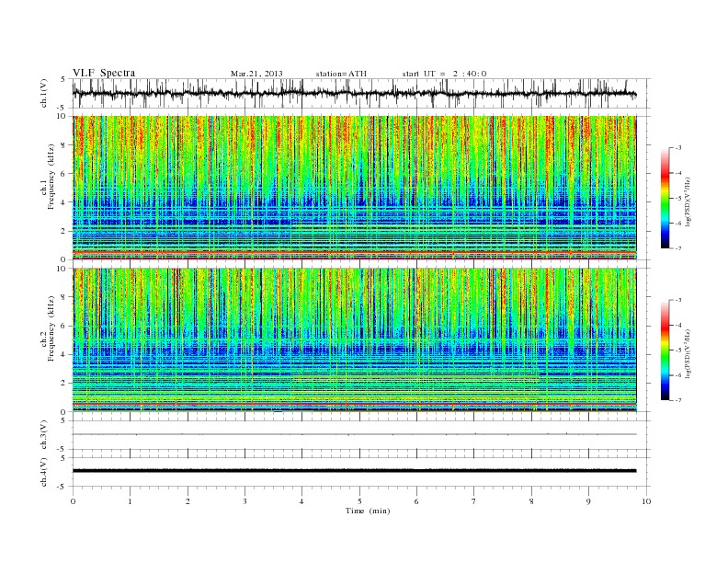This screenshot has height=563, width=728.
Task: Click the "7" tick on the time axis
Action: pyautogui.click(x=474, y=501)
